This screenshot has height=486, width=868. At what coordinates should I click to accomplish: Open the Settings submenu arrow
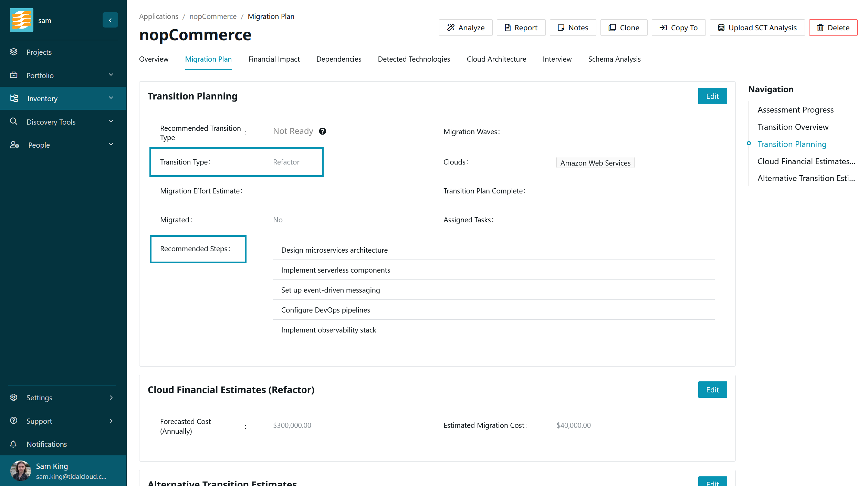coord(111,398)
